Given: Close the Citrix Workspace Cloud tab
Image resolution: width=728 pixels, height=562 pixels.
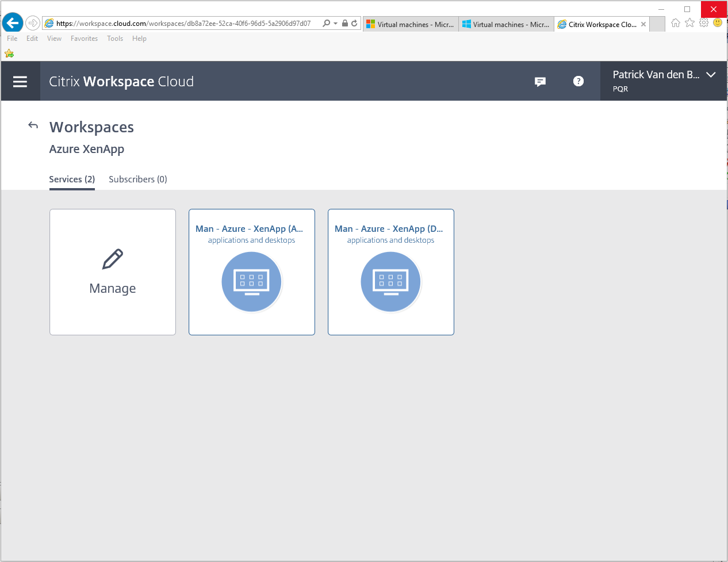Looking at the screenshot, I should click(x=643, y=24).
